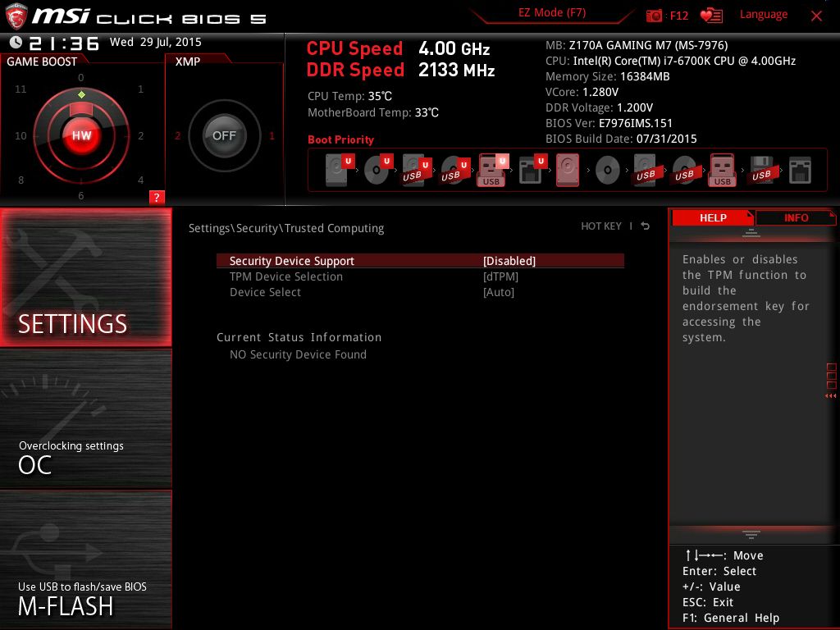Screen dimensions: 840x630
Task: Select the highlighted UEFI USB key boot icon
Action: click(493, 170)
